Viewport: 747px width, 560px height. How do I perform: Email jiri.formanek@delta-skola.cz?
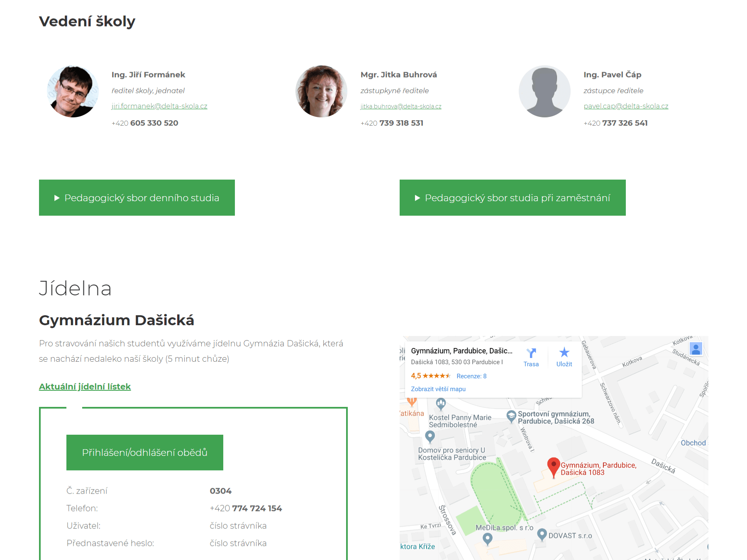click(x=159, y=106)
